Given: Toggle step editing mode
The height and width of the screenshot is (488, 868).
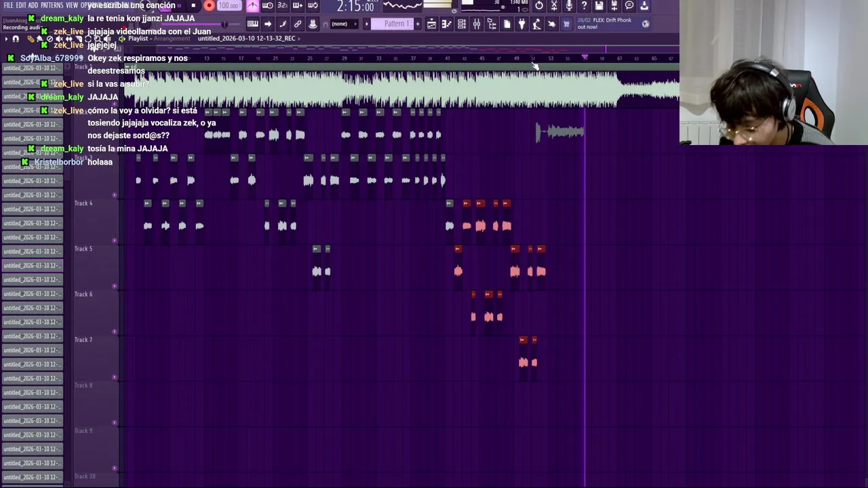Looking at the screenshot, I should (283, 24).
